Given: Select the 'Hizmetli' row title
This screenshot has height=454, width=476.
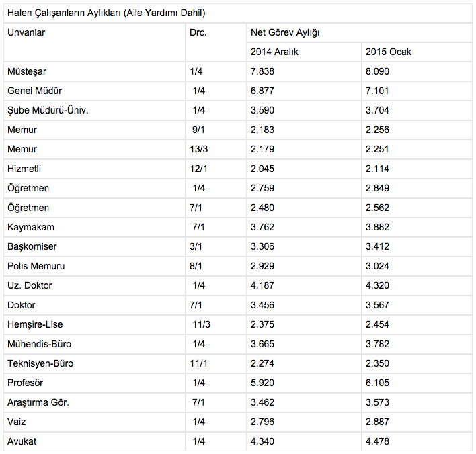Looking at the screenshot, I should click(24, 169).
